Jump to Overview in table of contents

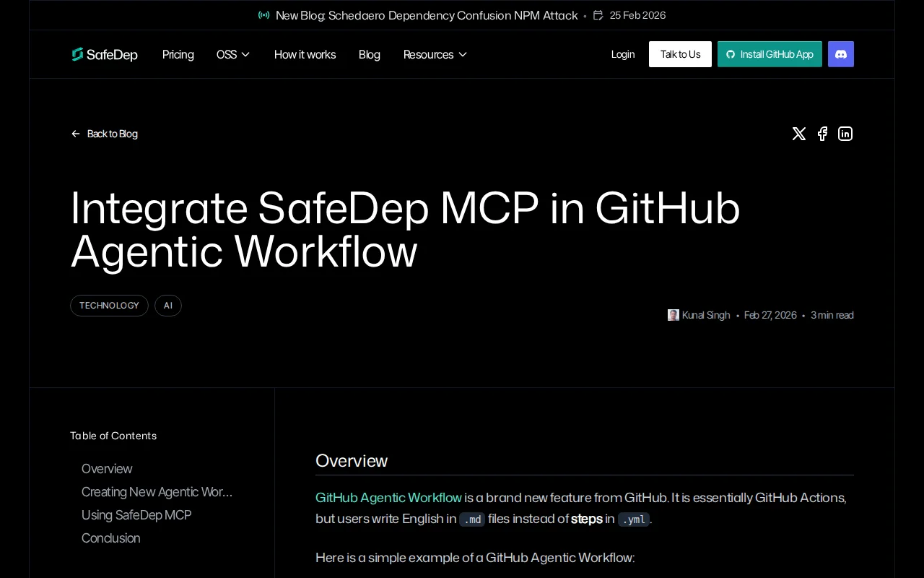[107, 469]
